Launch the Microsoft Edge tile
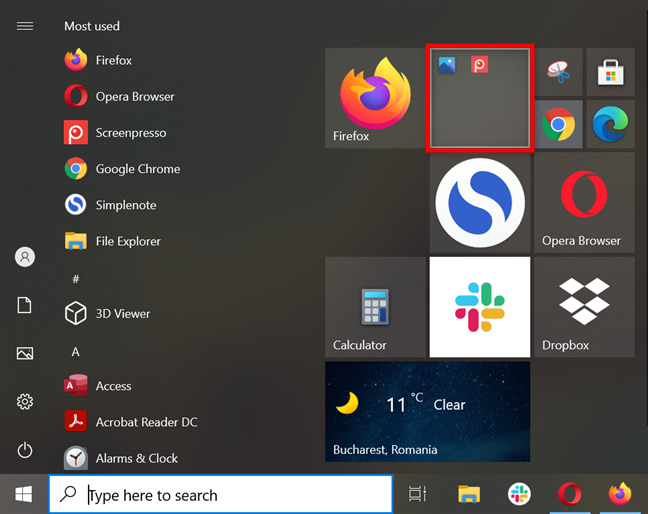Image resolution: width=648 pixels, height=514 pixels. pyautogui.click(x=610, y=124)
